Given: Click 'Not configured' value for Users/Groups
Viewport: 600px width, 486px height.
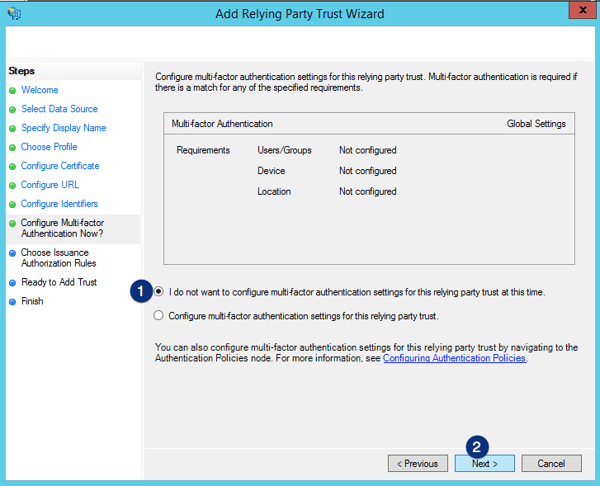Looking at the screenshot, I should [368, 150].
